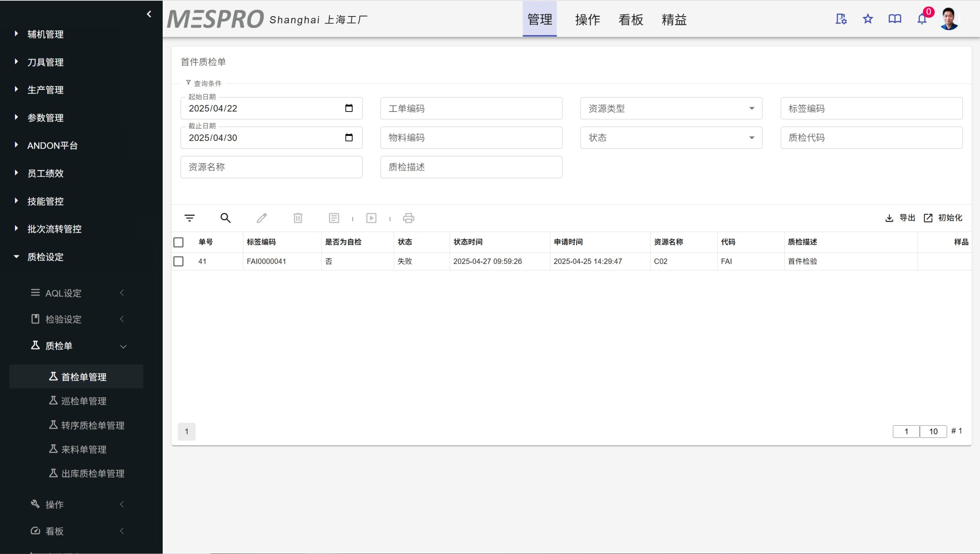The image size is (980, 554).
Task: Collapse the sidebar with arrow icon
Action: 149,14
